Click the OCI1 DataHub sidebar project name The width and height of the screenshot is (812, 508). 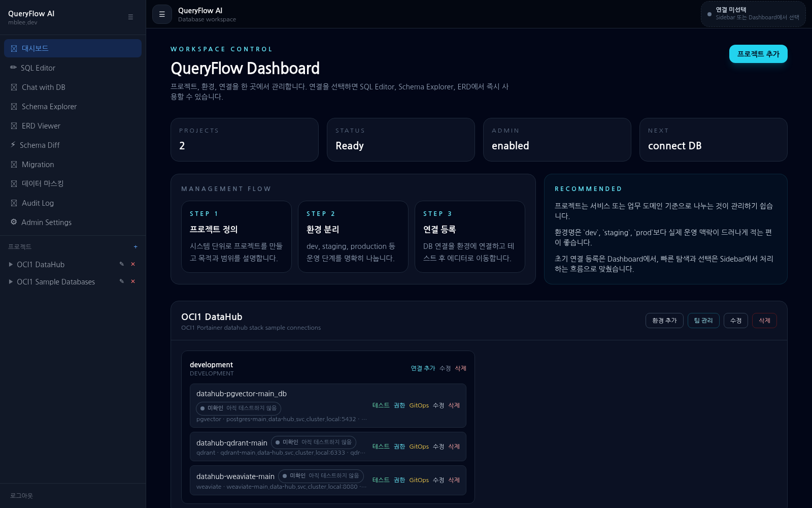point(41,265)
